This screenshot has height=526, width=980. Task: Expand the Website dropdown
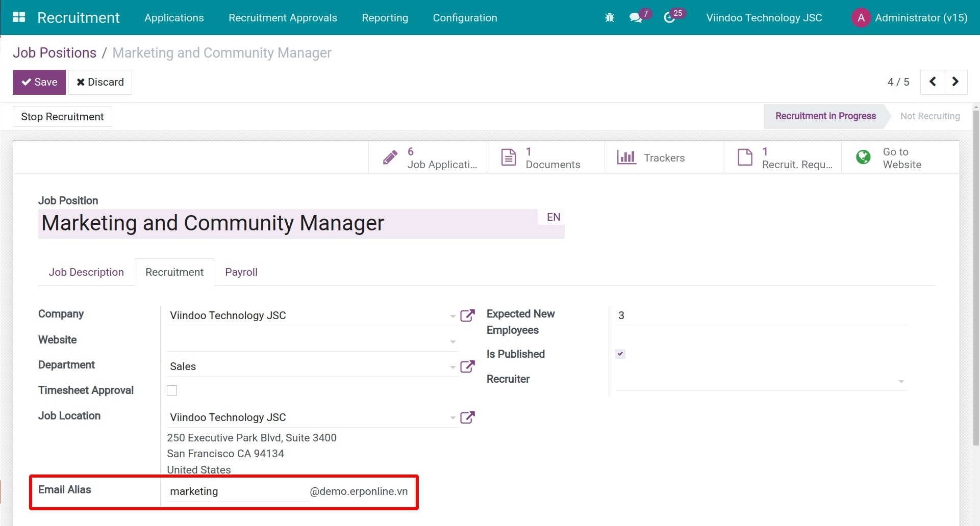coord(453,341)
